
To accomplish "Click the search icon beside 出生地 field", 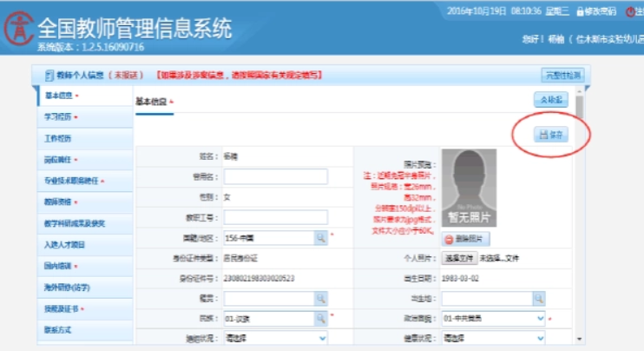I will 539,298.
